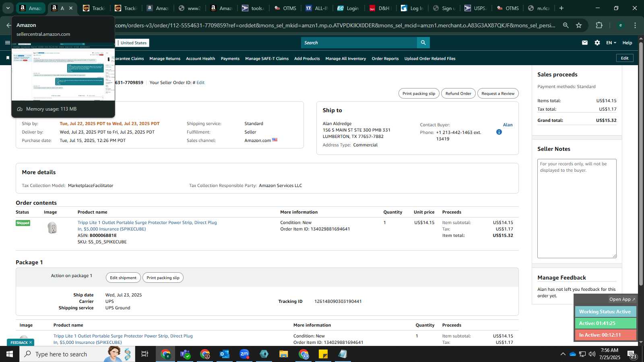Click the United States marketplace selector

pyautogui.click(x=134, y=43)
